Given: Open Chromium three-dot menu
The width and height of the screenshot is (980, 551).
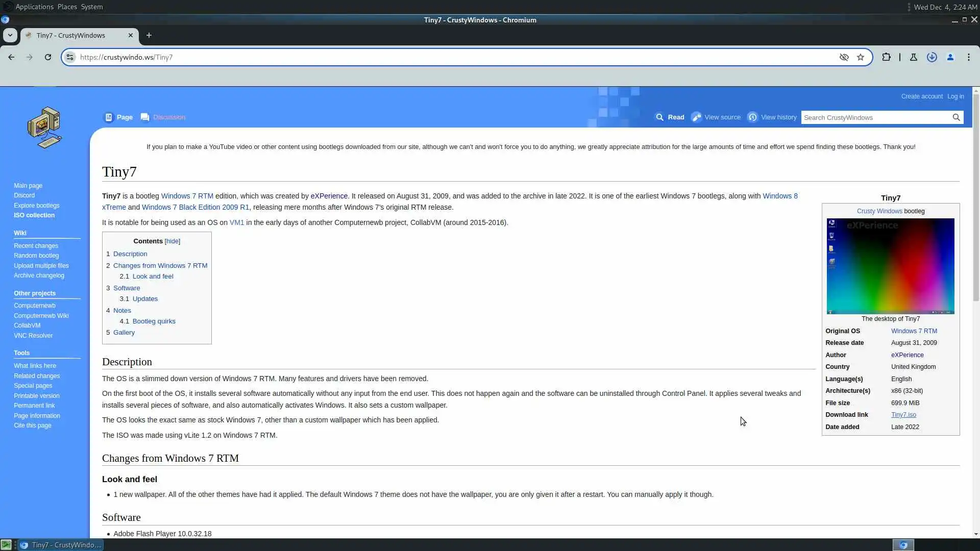Looking at the screenshot, I should tap(969, 57).
